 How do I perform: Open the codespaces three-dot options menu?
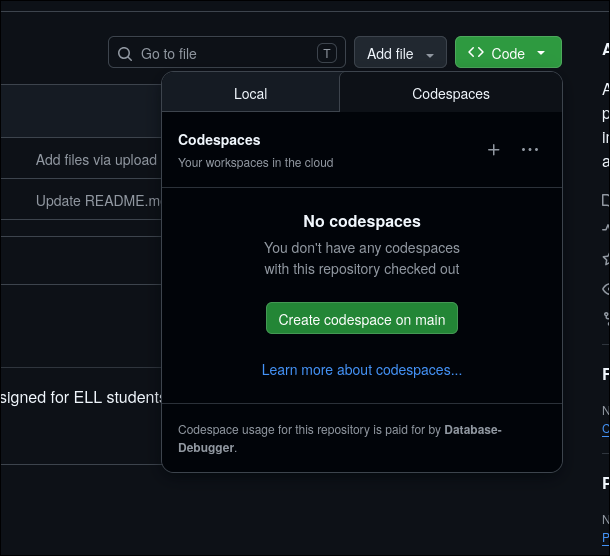click(530, 150)
